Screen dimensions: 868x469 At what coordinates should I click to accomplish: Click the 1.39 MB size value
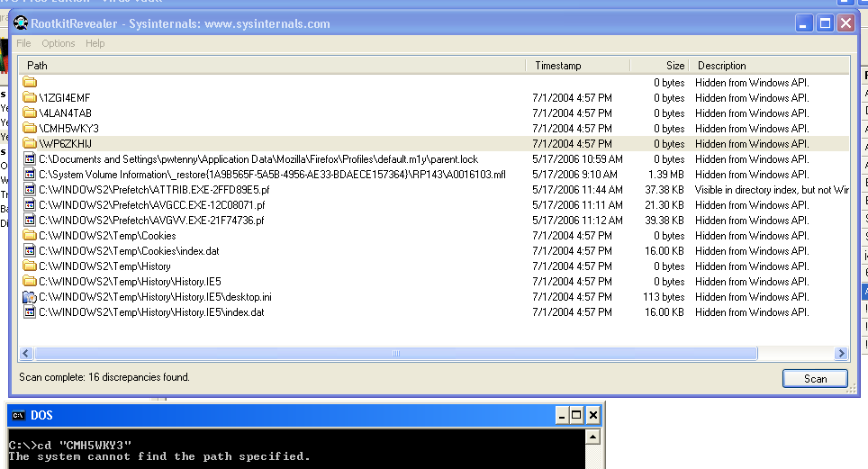(666, 175)
